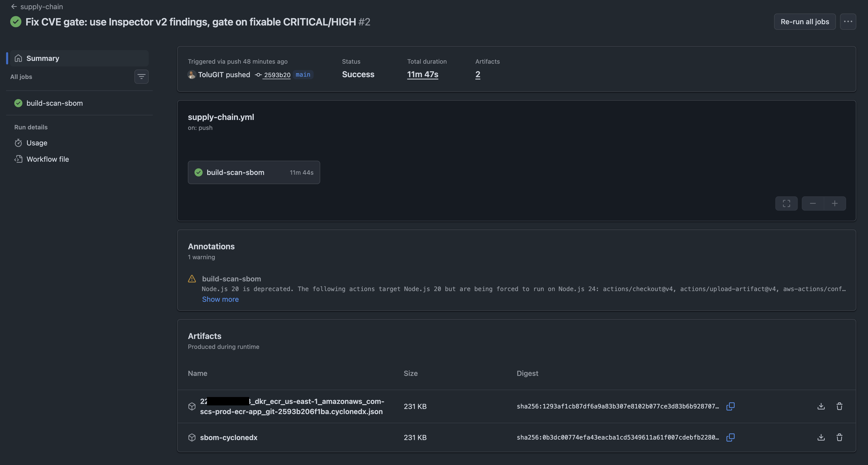The image size is (868, 465).
Task: Click the 11m 44s job duration
Action: (x=302, y=172)
